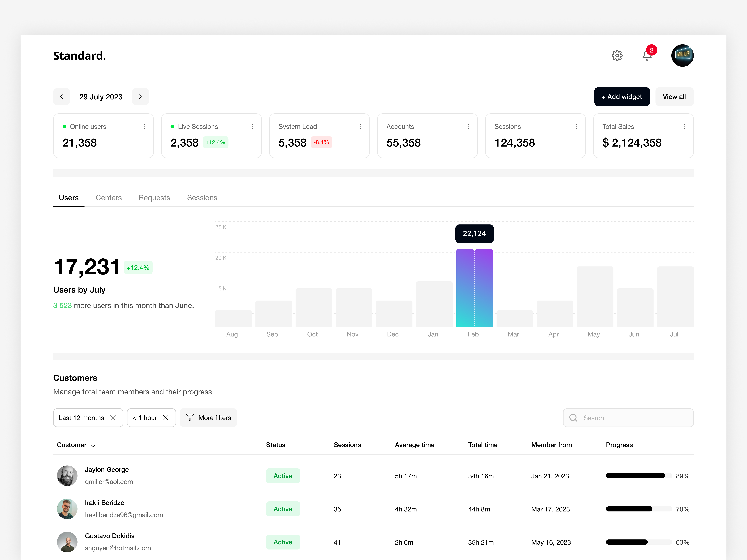Switch to the Centers tab
The height and width of the screenshot is (560, 747).
pyautogui.click(x=109, y=198)
